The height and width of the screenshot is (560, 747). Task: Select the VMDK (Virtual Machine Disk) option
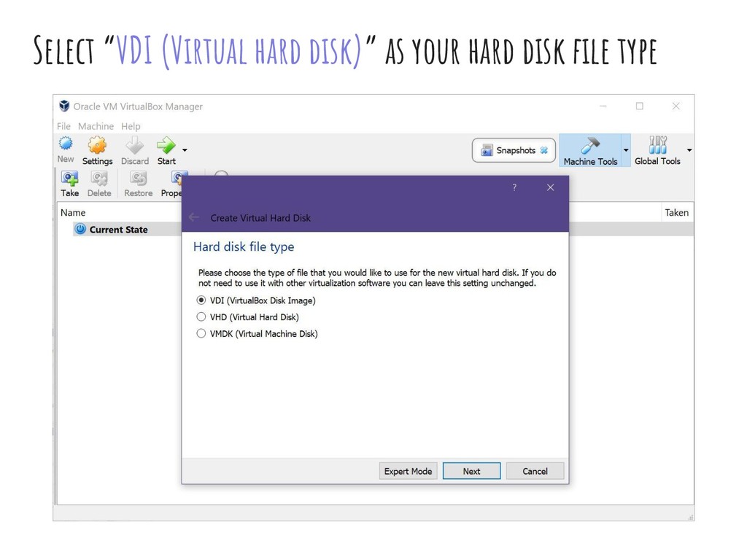click(x=258, y=334)
